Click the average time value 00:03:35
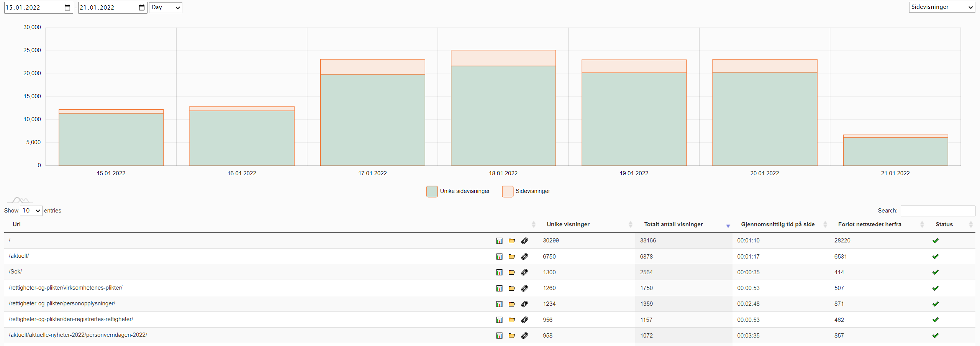The height and width of the screenshot is (346, 980). [748, 336]
